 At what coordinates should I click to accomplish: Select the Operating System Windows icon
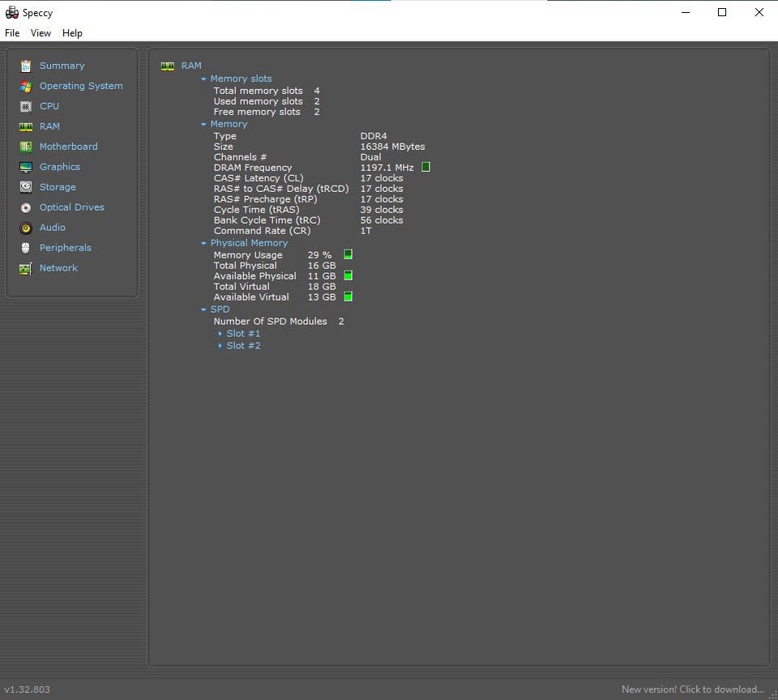coord(26,86)
